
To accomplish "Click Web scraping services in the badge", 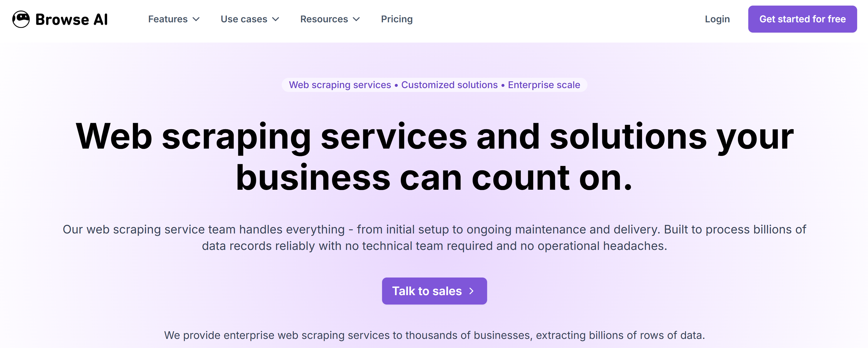I will pos(339,85).
